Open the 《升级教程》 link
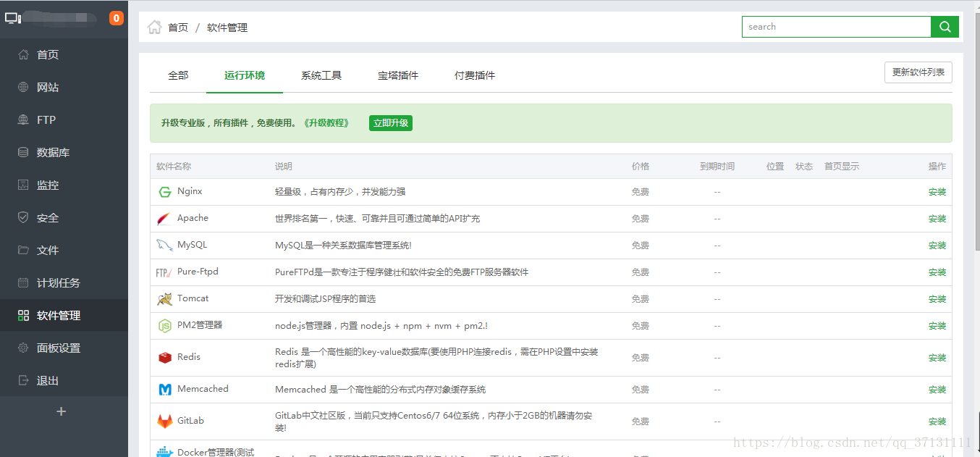This screenshot has width=980, height=457. click(326, 123)
